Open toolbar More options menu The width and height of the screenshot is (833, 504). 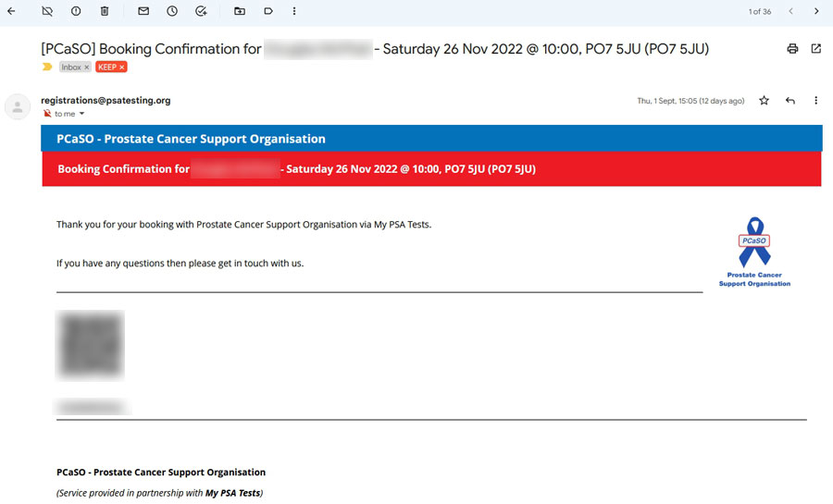294,11
